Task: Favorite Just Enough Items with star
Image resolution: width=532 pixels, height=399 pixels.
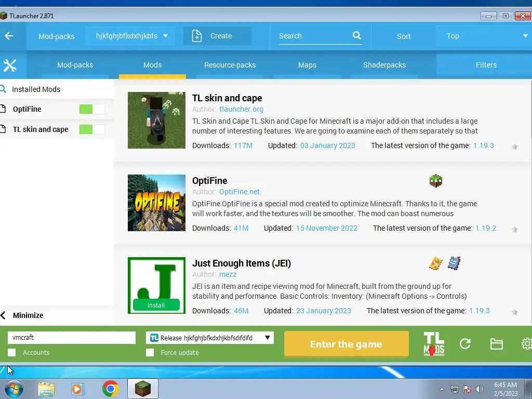Action: [x=515, y=312]
